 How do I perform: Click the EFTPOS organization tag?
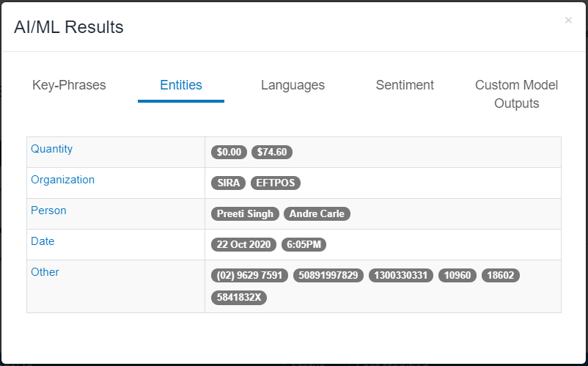pos(276,183)
